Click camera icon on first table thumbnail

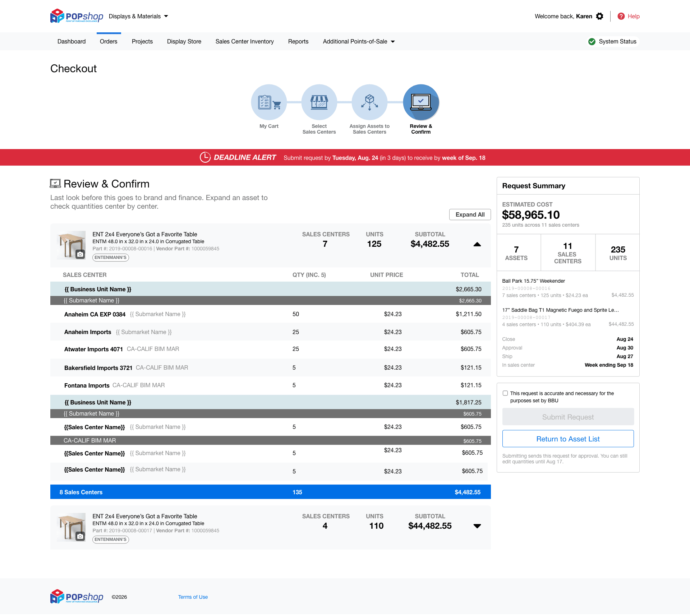[80, 254]
